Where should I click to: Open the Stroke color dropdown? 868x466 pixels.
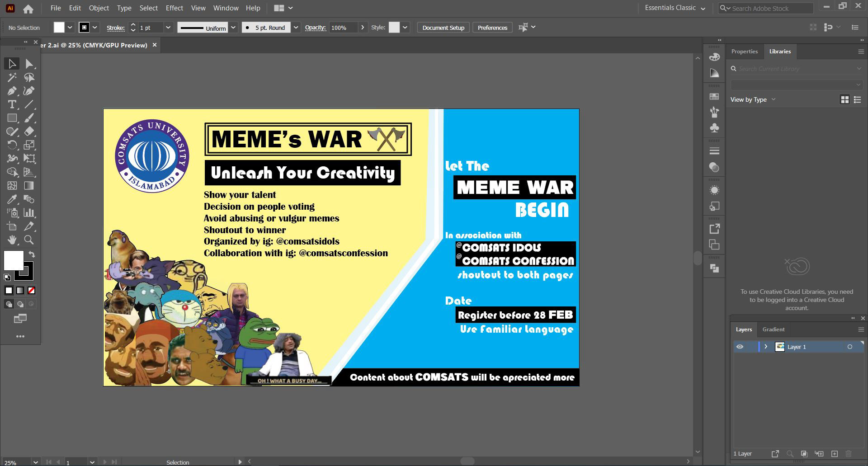(95, 28)
